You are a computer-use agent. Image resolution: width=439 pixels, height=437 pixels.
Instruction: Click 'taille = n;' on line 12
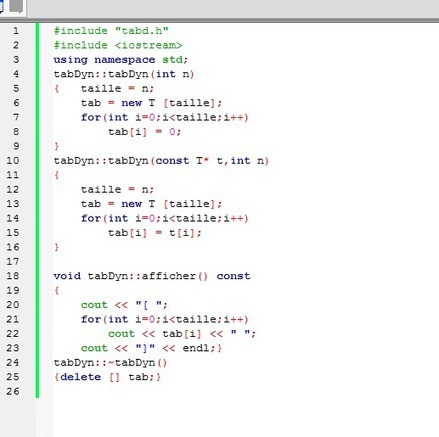point(117,189)
